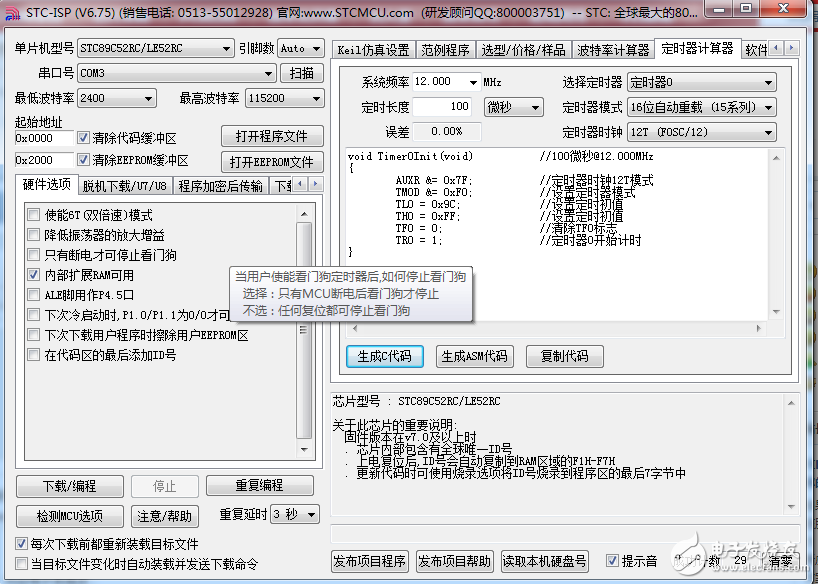Enable 在代码区的最后添加ID号 checkbox
This screenshot has width=818, height=584.
click(33, 355)
